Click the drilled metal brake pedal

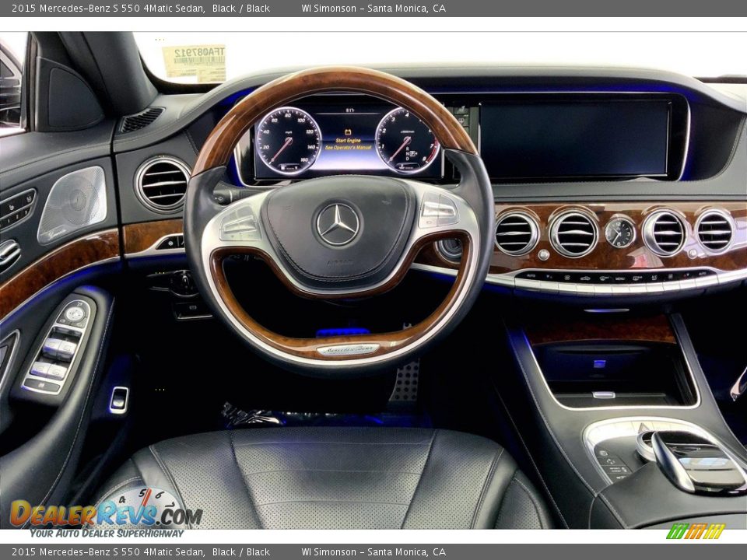click(405, 380)
